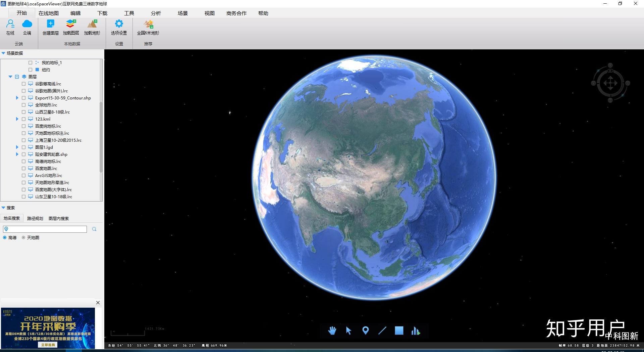Click the 在线 user account icon
Viewport: 644px width, 352px height.
pos(10,24)
